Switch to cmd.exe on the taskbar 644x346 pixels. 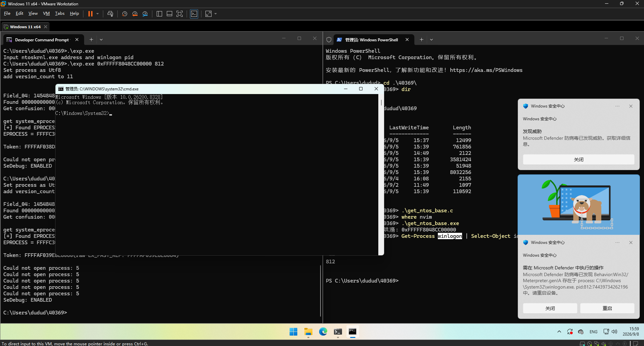click(x=352, y=332)
